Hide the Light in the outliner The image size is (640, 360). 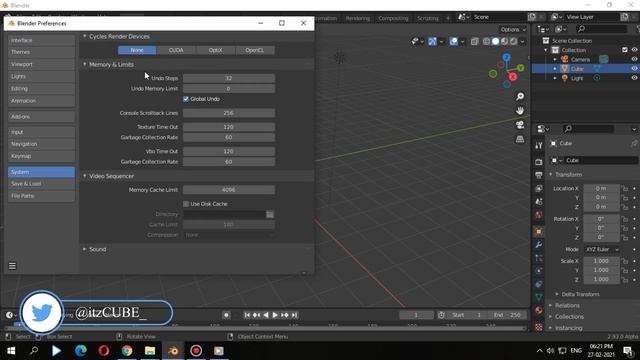point(634,78)
